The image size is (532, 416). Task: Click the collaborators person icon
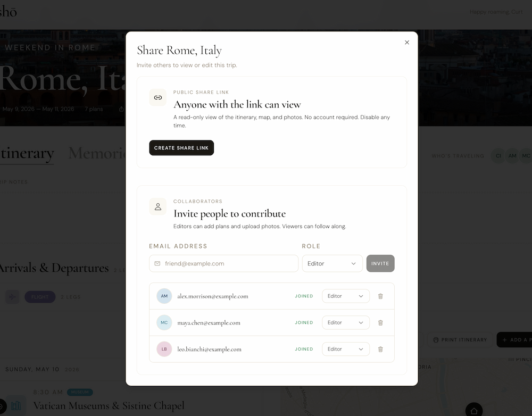158,206
